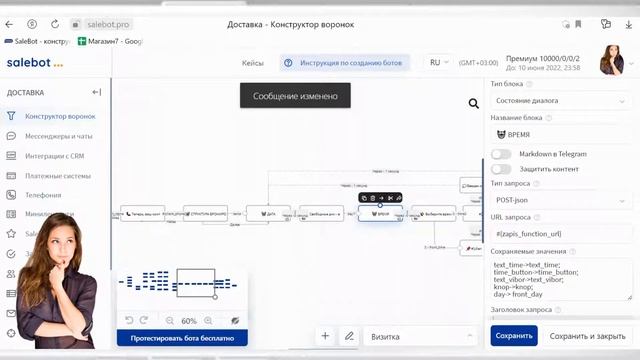Click the help icon next to Название блока
640x360 pixels.
point(549,118)
